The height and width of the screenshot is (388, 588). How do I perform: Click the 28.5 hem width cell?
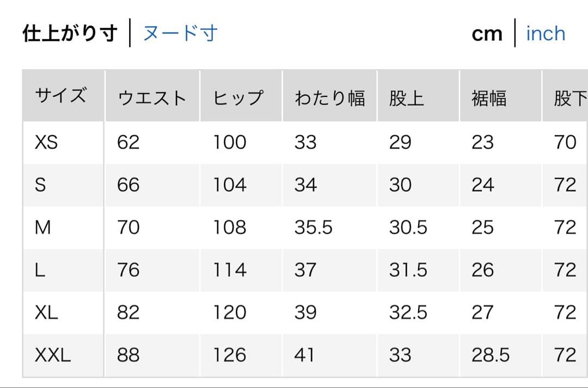point(491,355)
